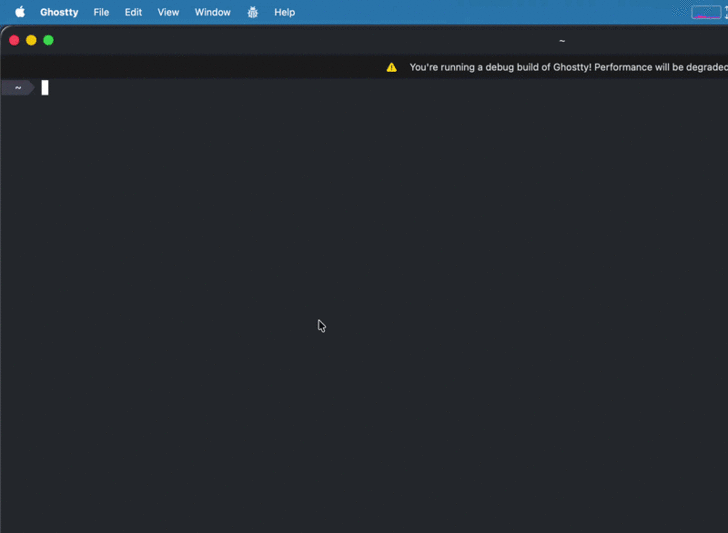Maximize the window with green button

pyautogui.click(x=48, y=40)
